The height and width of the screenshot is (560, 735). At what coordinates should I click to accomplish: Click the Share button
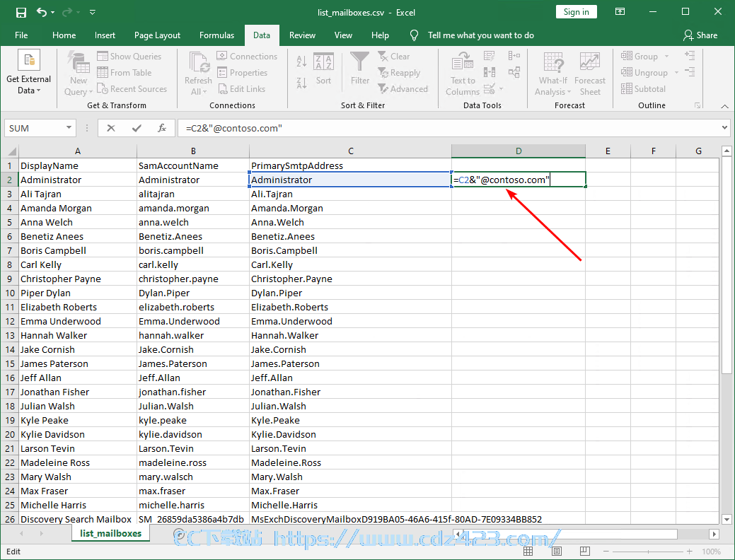pos(700,35)
